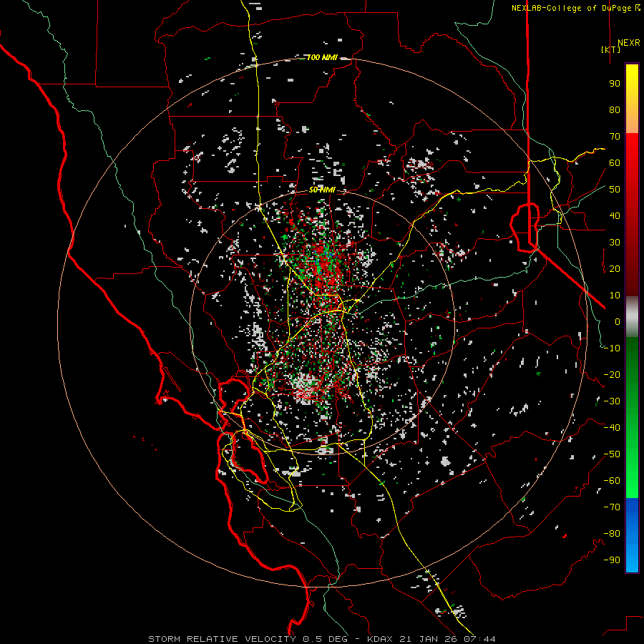Viewport: 644px width, 644px height.
Task: Click the Storm Relative Velocity KDAX footer caption
Action: click(x=321, y=639)
